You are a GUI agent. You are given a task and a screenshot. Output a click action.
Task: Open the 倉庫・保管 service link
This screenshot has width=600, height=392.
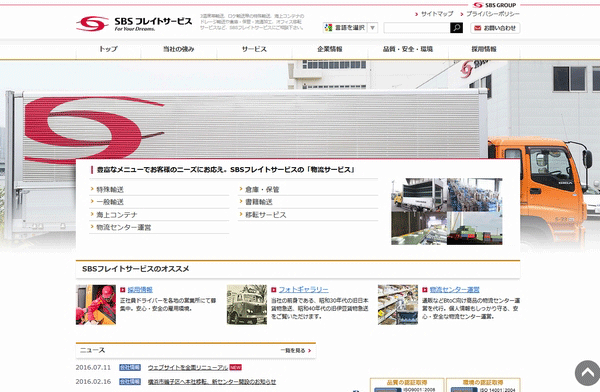[262, 189]
